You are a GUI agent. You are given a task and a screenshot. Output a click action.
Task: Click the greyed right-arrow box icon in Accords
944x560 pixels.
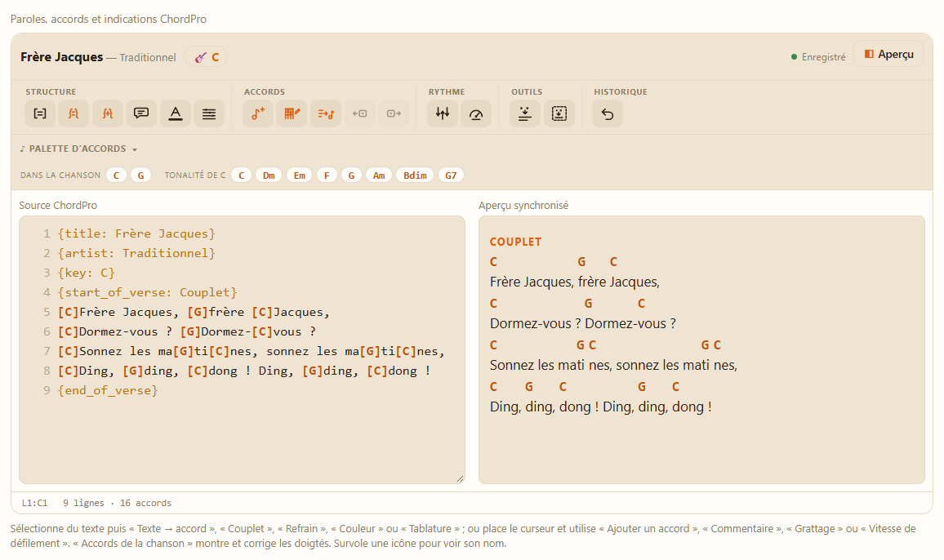point(394,113)
